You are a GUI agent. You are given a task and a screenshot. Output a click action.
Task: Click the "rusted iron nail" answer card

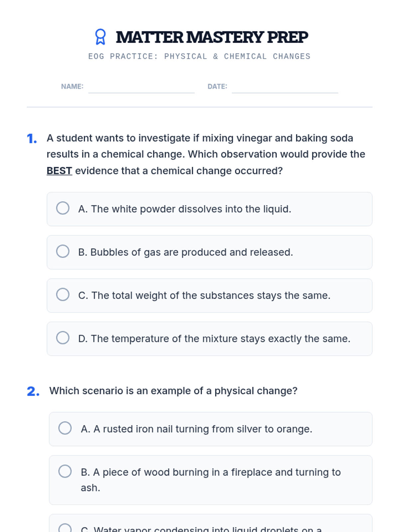pos(211,429)
